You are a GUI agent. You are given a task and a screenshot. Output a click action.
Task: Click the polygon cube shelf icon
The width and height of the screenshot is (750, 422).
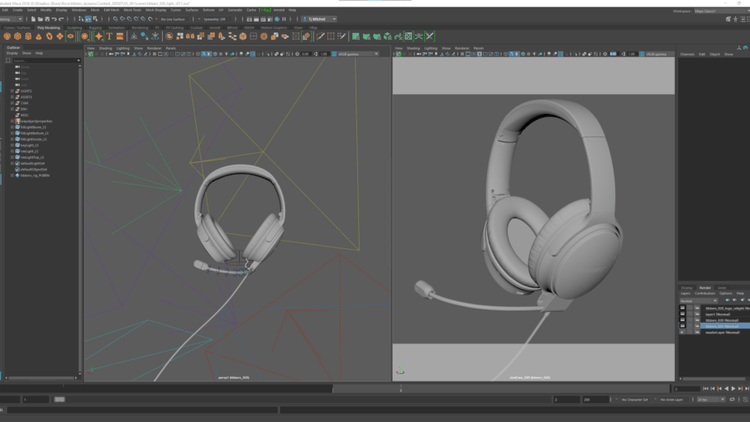(17, 36)
